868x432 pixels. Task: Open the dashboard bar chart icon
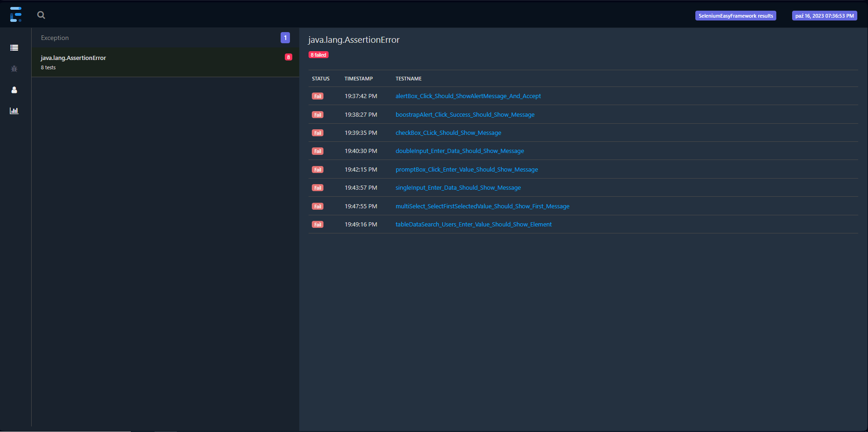tap(14, 111)
